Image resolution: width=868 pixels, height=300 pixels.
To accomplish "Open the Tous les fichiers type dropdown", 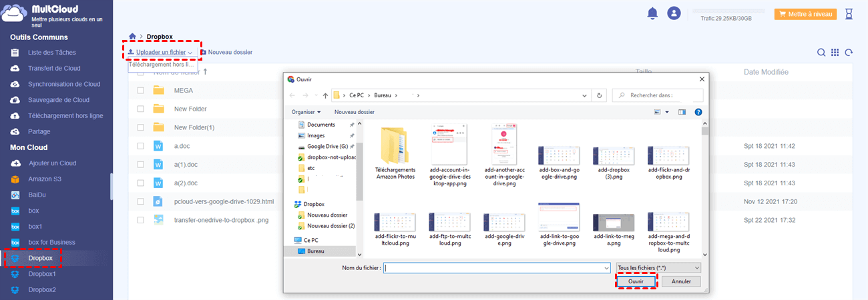I will tap(658, 267).
